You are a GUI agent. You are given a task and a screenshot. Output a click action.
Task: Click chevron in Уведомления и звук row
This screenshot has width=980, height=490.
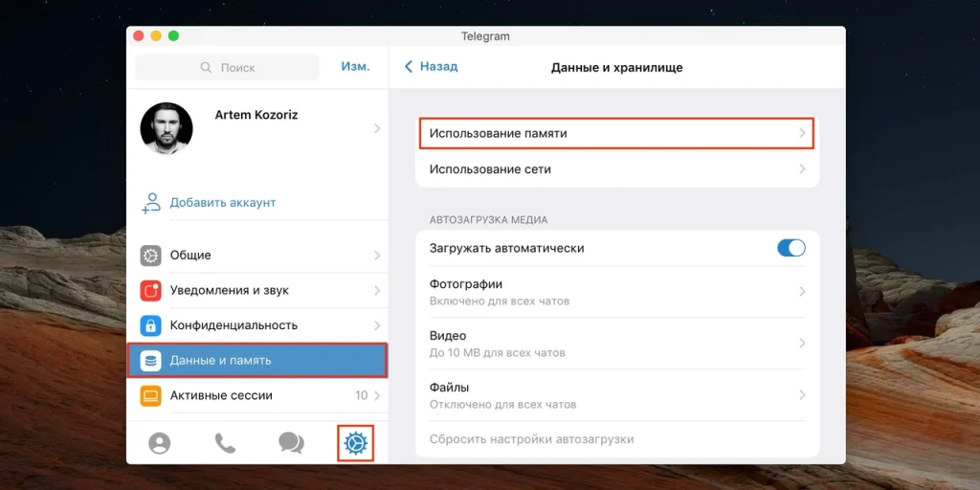[x=377, y=291]
